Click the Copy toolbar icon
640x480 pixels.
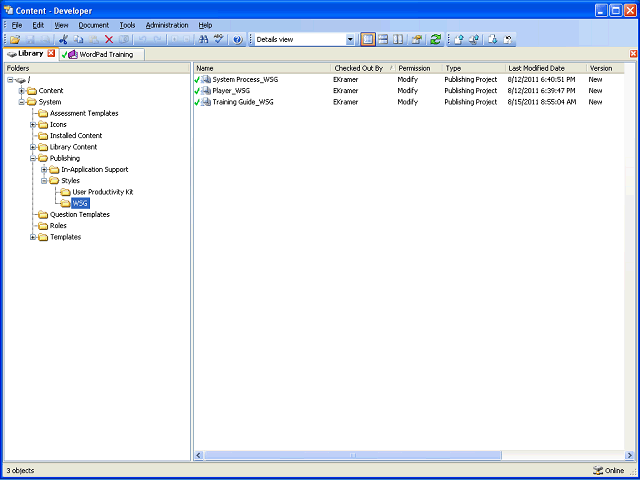[x=78, y=40]
